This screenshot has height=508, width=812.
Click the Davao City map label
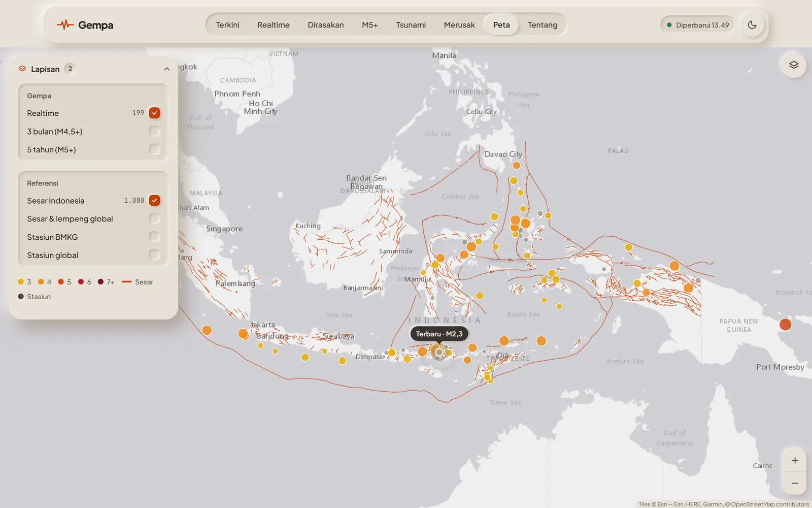503,154
